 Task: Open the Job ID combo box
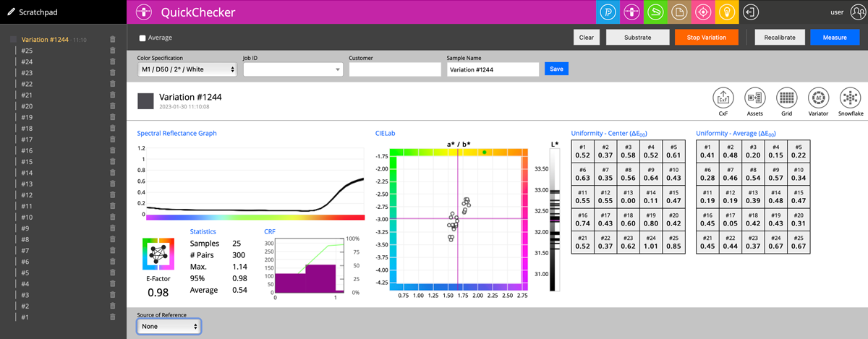(293, 69)
